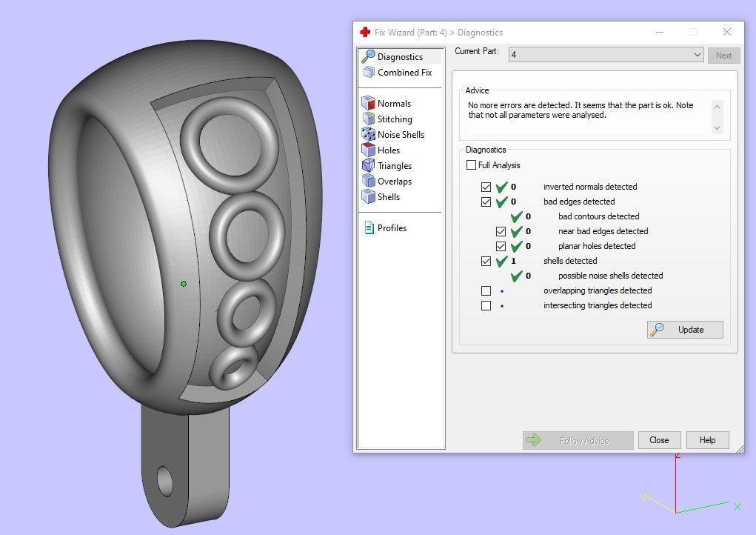This screenshot has height=535, width=756.
Task: Switch to Noise Shells page
Action: (x=401, y=135)
